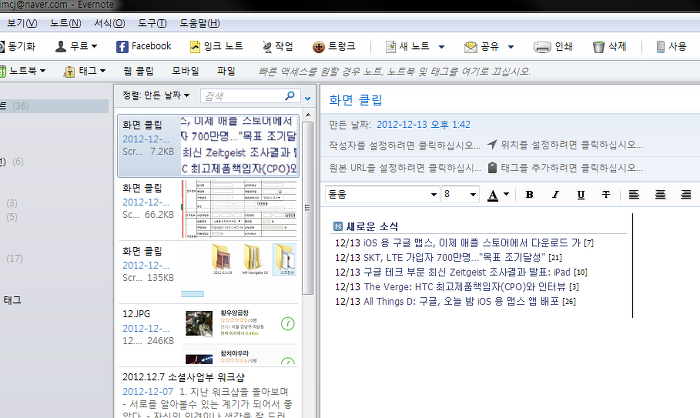The width and height of the screenshot is (700, 418).
Task: Click created date 2012-12-13 오후 1:42
Action: (x=423, y=125)
